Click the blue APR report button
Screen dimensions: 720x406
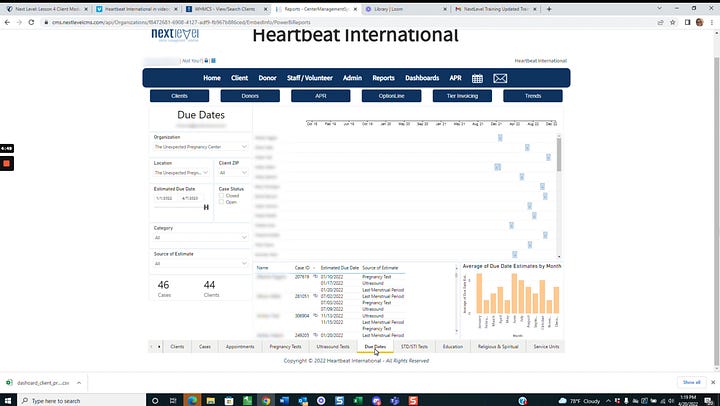click(321, 96)
